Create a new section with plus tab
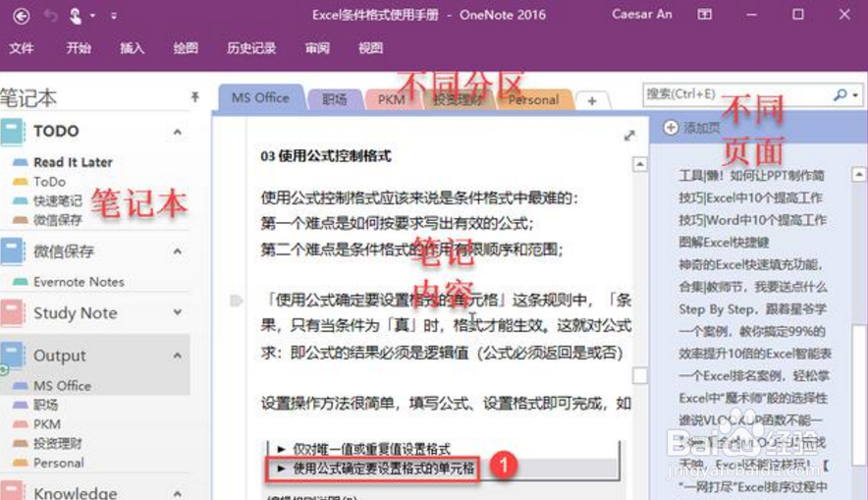The width and height of the screenshot is (868, 500). [x=592, y=101]
